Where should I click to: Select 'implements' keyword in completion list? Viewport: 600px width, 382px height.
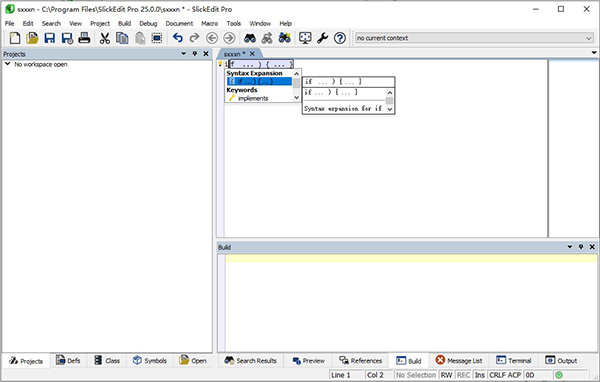(253, 98)
